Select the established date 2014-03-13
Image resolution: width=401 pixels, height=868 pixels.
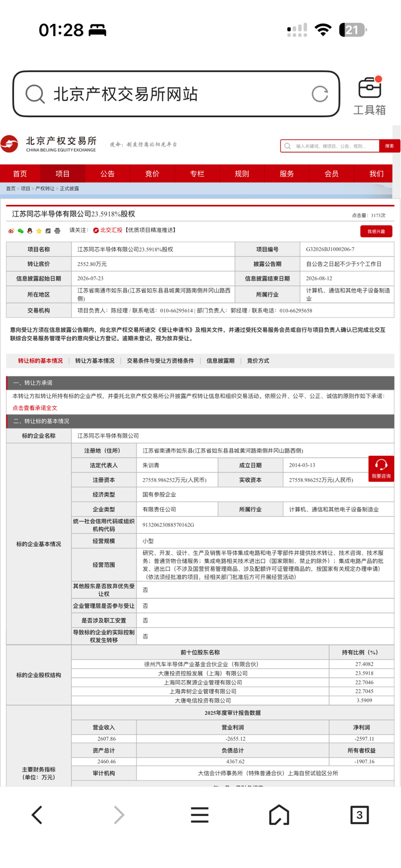click(302, 465)
